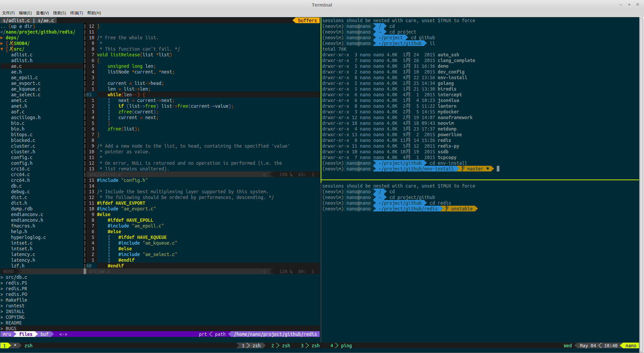
Task: Expand the SNDB4/ directory arrow
Action: [2, 43]
